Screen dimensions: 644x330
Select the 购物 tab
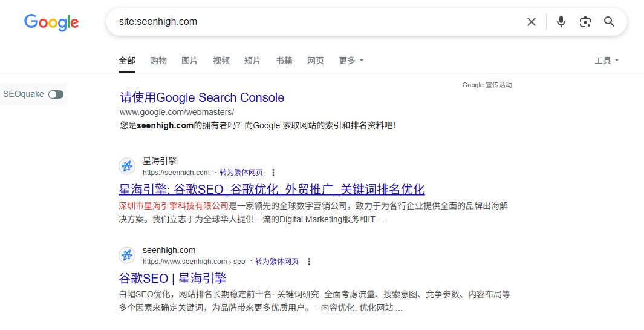pos(158,61)
